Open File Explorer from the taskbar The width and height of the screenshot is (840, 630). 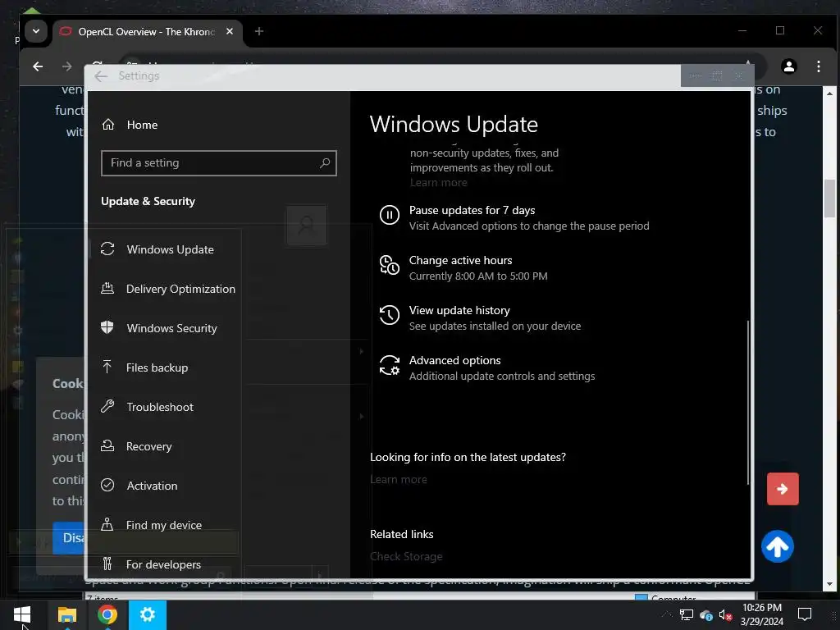pos(67,614)
